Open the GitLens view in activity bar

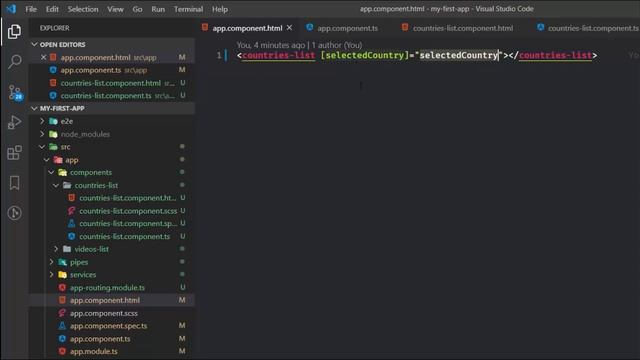click(x=14, y=213)
